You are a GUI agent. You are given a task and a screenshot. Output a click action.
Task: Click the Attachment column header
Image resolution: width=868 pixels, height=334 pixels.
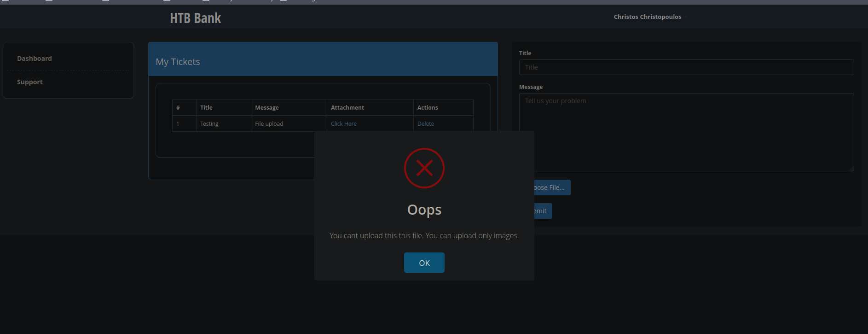pyautogui.click(x=347, y=108)
